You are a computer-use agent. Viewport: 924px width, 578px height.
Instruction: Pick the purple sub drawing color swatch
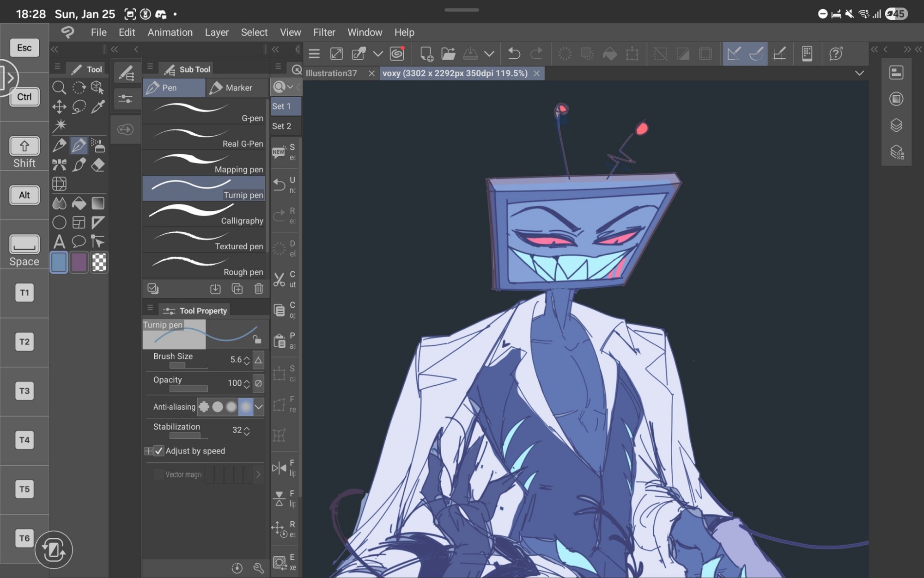pos(79,263)
